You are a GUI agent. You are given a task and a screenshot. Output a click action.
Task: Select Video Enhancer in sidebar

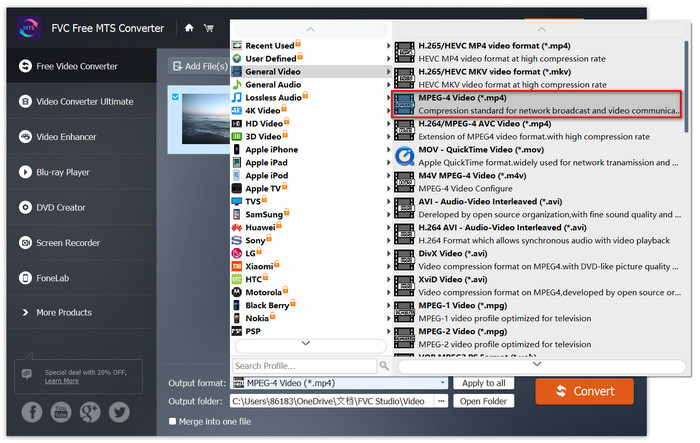[x=82, y=137]
